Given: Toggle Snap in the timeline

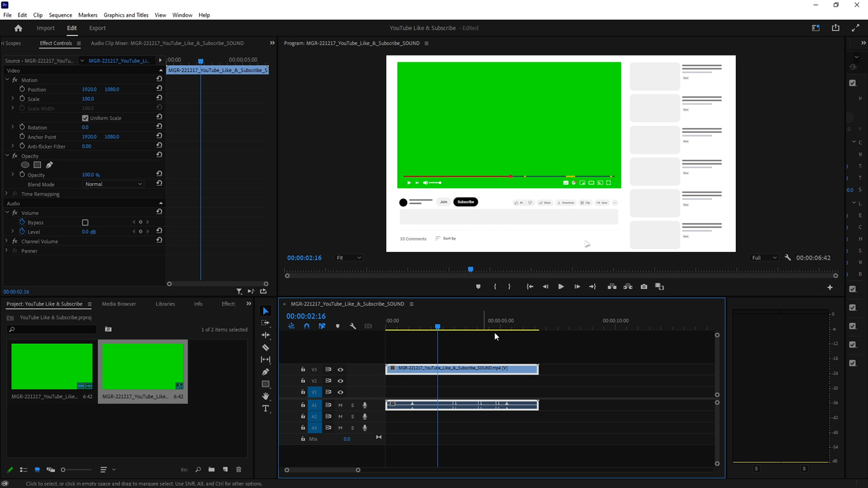Looking at the screenshot, I should click(306, 326).
